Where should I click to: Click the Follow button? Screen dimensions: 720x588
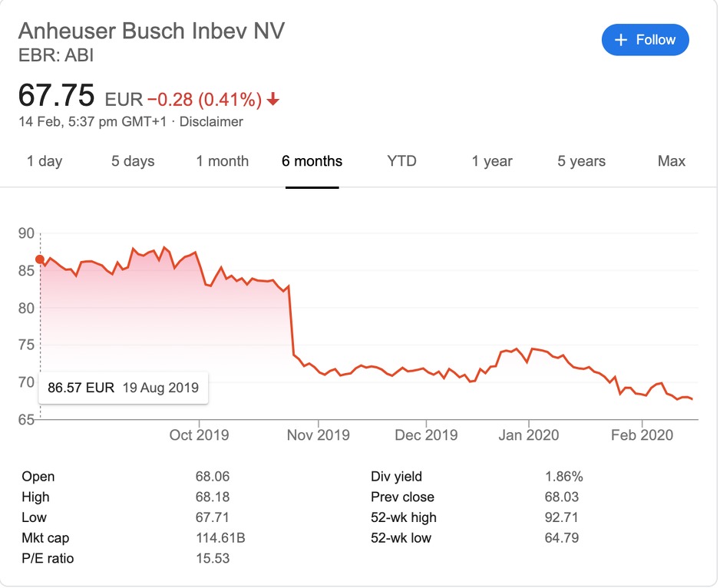click(645, 40)
